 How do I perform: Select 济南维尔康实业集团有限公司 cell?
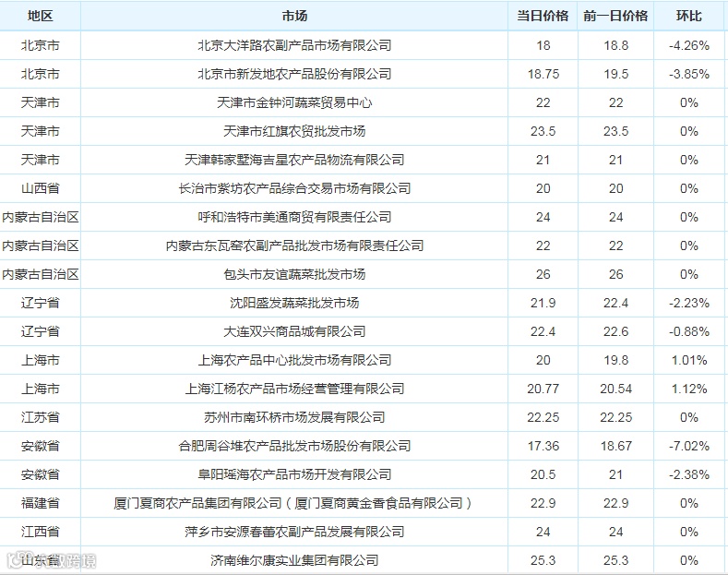[294, 560]
